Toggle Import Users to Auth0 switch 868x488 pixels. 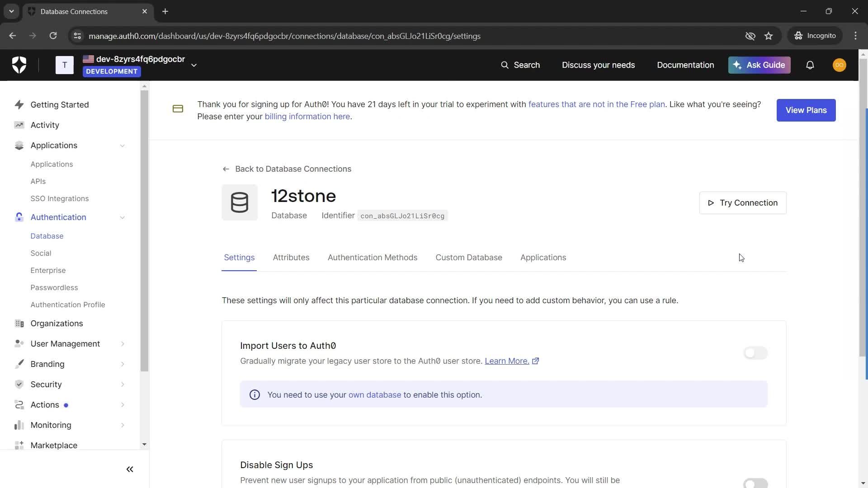755,353
